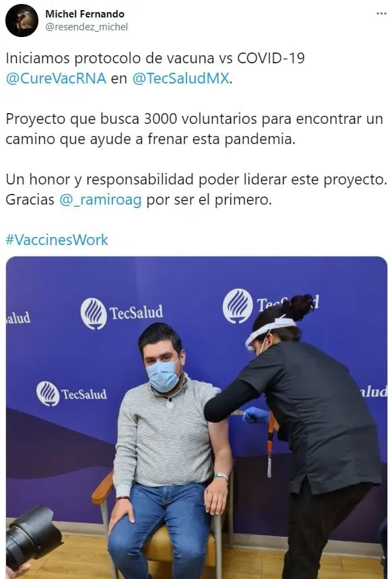Open the tweet's three-dot more options menu

pyautogui.click(x=381, y=13)
